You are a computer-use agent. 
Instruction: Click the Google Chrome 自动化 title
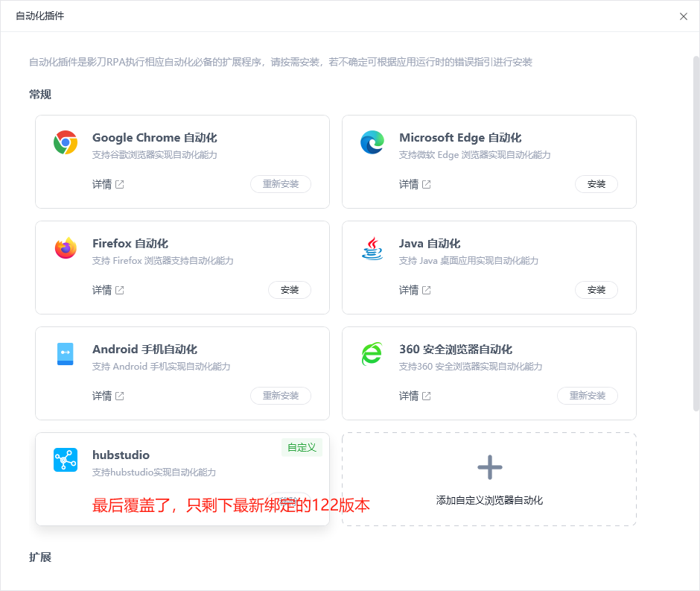pos(154,138)
